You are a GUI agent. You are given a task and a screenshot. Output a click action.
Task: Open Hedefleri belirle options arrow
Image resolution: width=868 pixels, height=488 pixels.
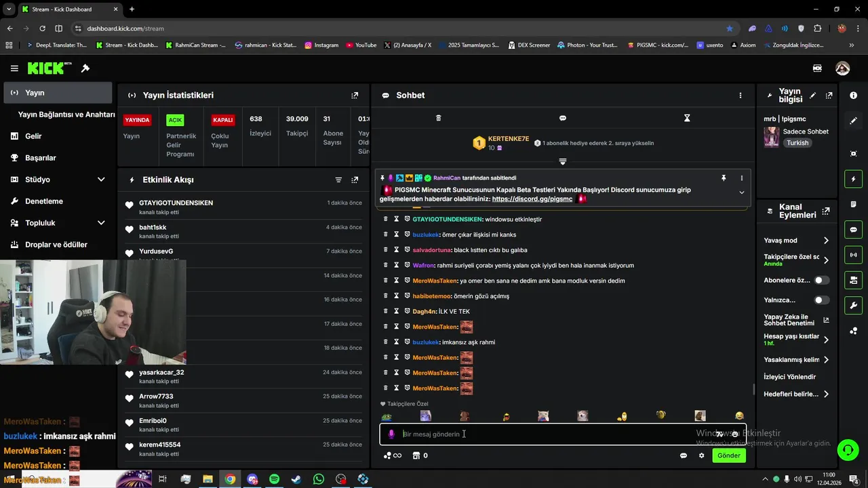(826, 394)
